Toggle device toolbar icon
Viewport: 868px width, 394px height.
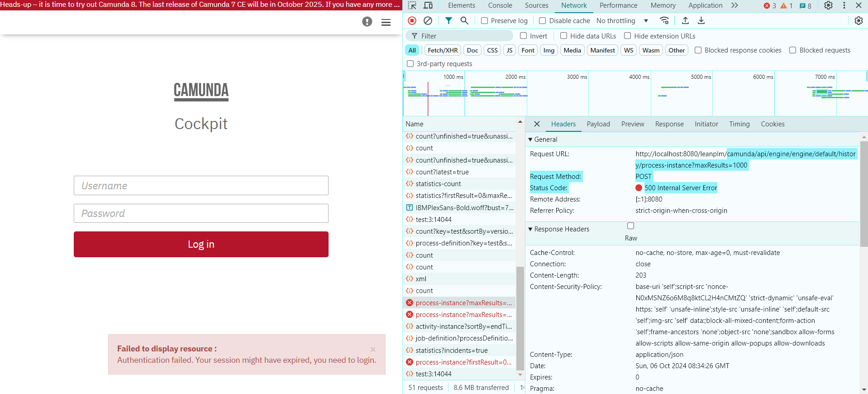(428, 5)
